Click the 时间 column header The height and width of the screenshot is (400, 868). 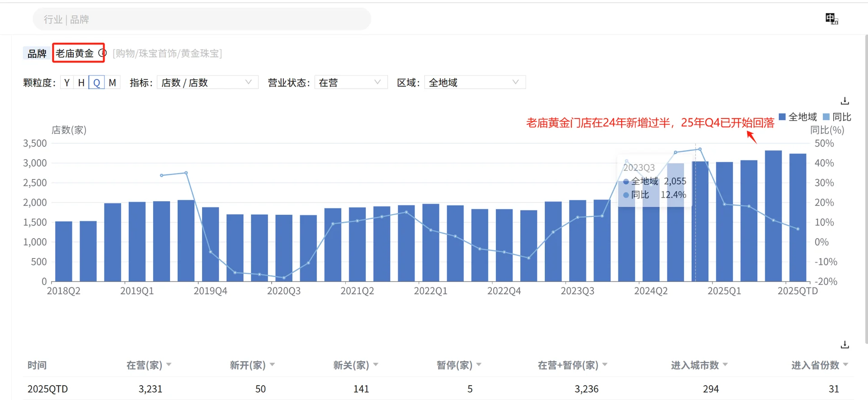[x=37, y=365]
